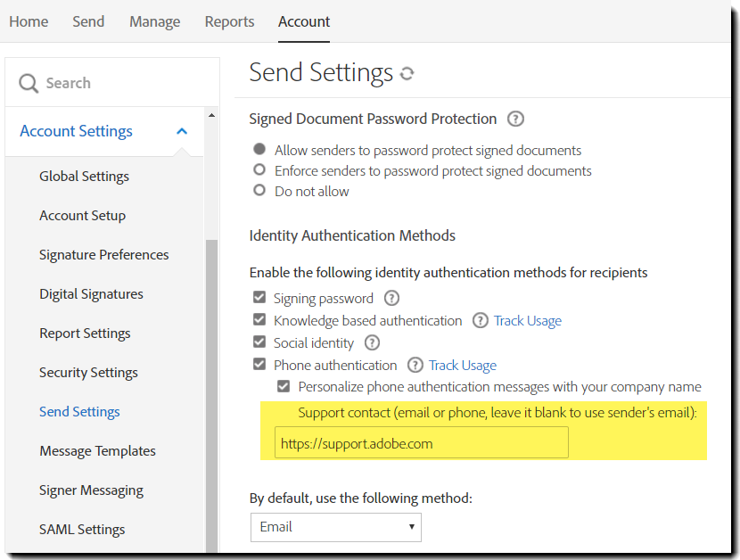Open help for Signed Document Password Protection

515,119
